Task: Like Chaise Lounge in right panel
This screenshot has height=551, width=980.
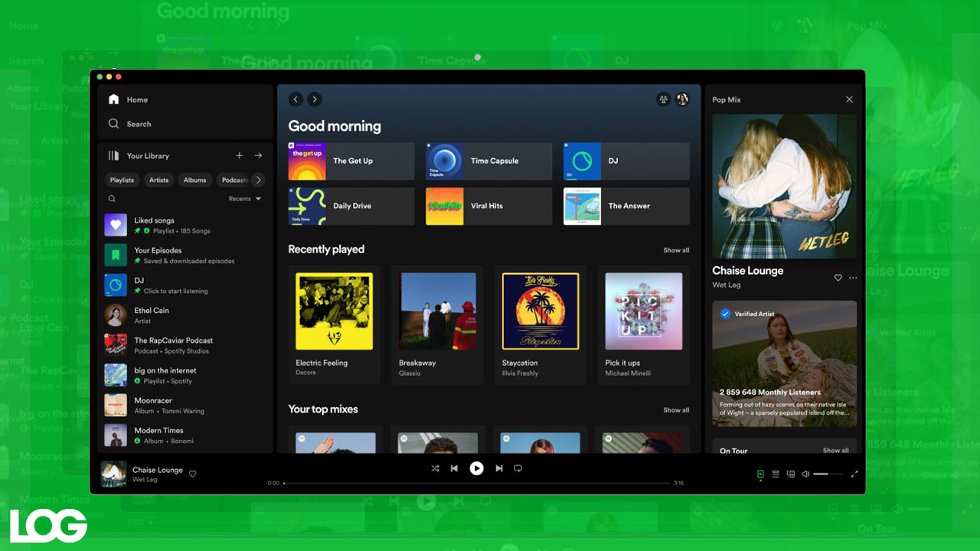Action: pyautogui.click(x=838, y=278)
